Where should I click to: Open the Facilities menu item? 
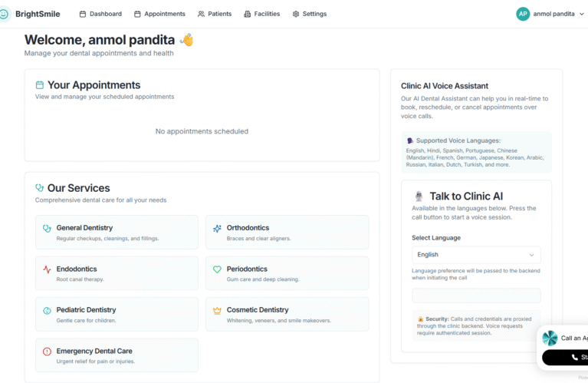tap(261, 14)
